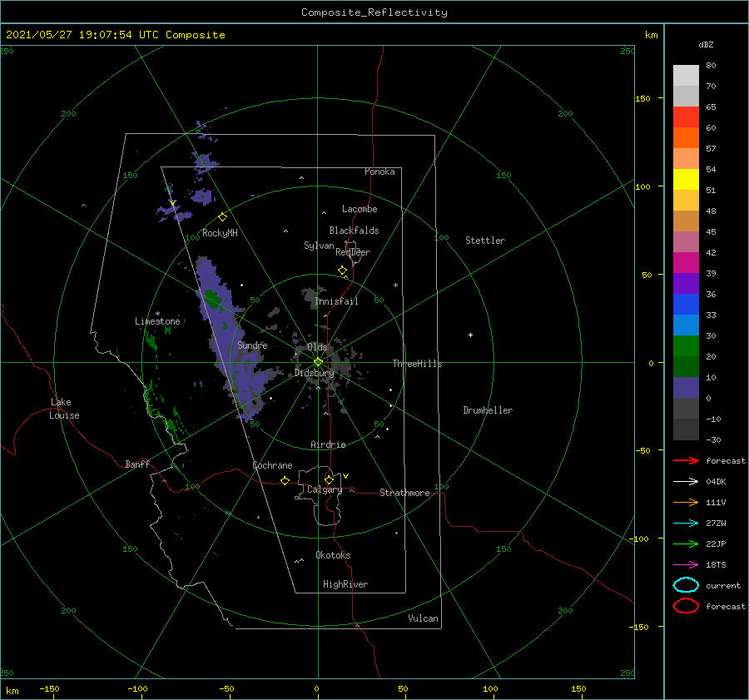Click the Limestone label
The width and height of the screenshot is (749, 700).
point(157,321)
